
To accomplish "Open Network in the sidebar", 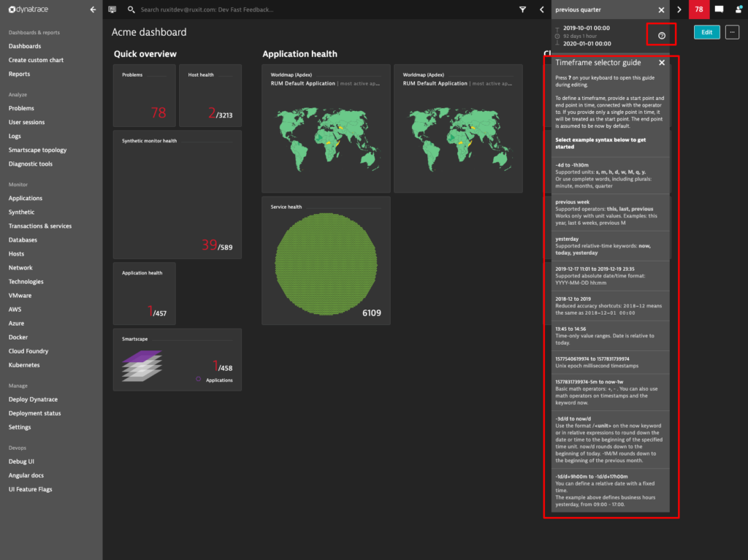I will coord(20,268).
